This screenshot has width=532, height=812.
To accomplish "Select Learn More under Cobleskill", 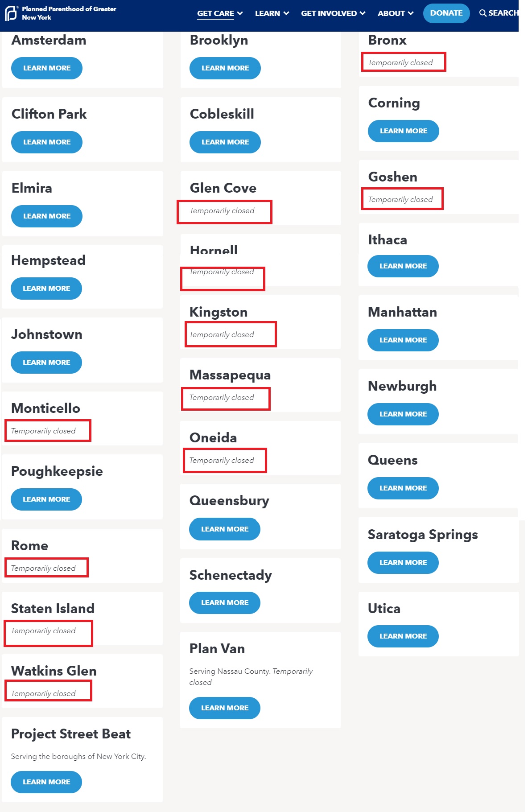I will click(x=225, y=142).
